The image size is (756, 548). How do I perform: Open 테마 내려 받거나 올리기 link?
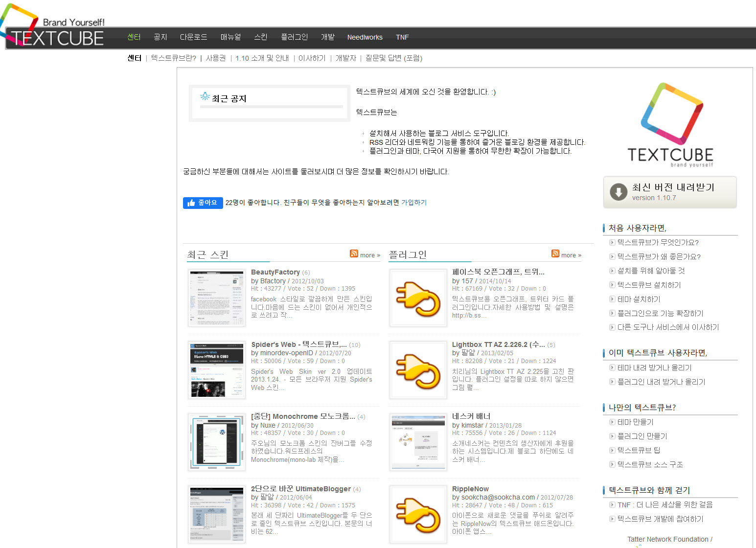654,367
